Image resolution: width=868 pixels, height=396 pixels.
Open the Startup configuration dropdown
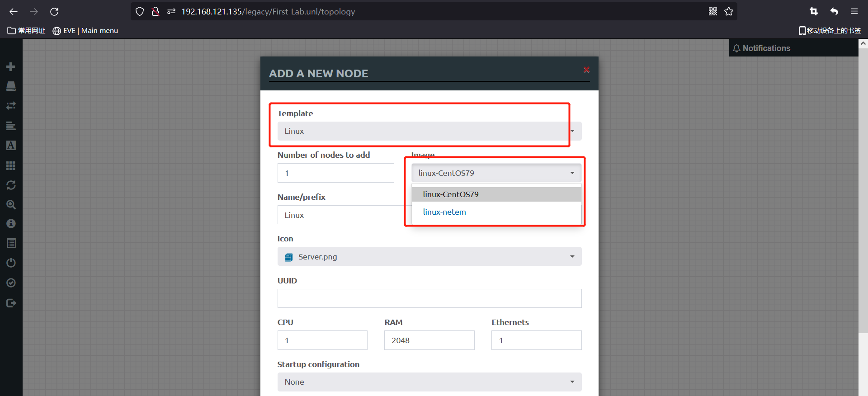429,382
